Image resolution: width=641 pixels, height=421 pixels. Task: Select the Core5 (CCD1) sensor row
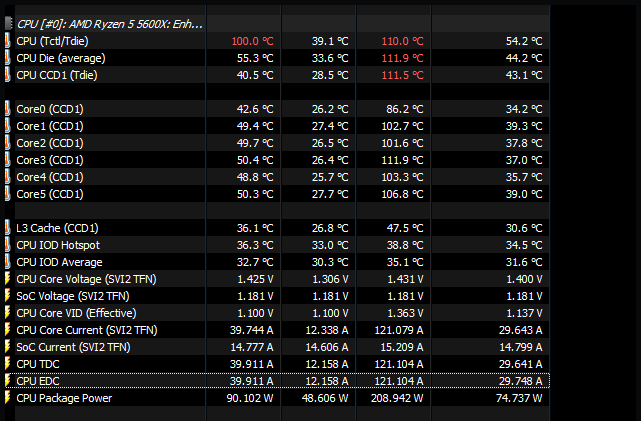point(277,194)
